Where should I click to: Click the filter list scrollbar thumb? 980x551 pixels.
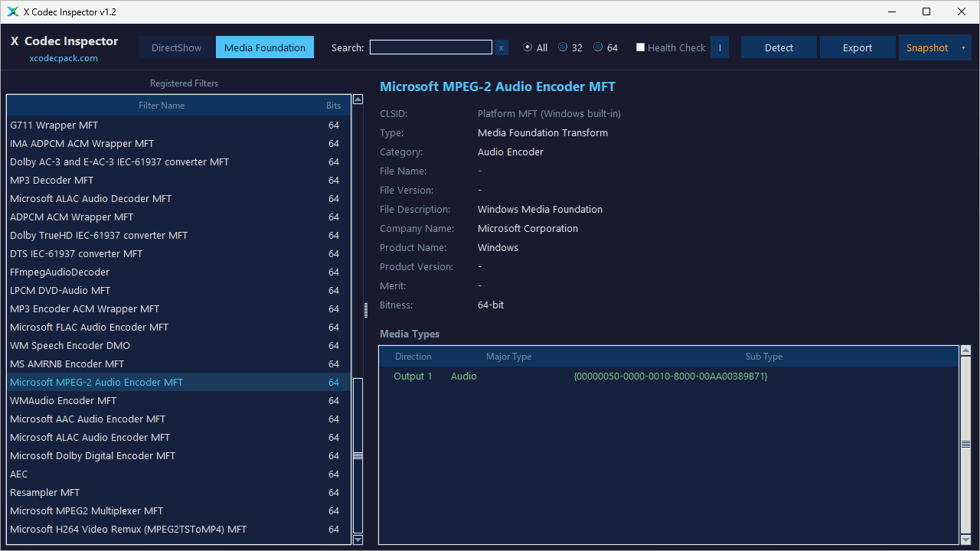click(358, 455)
